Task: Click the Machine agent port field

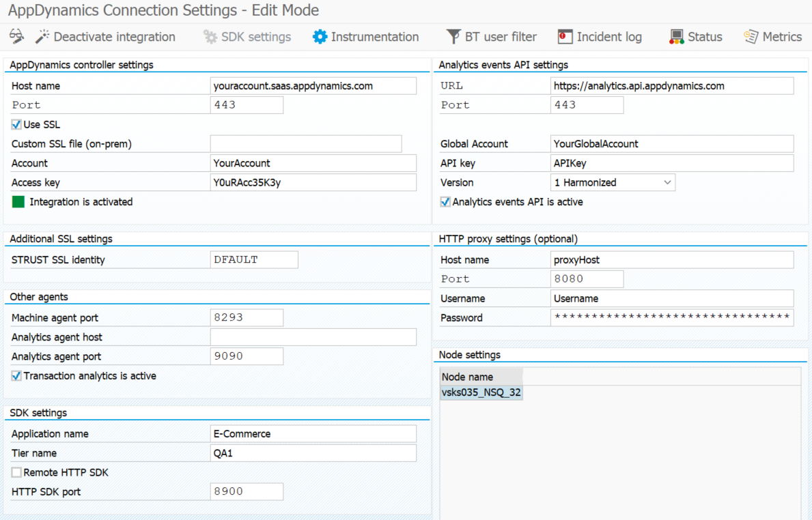Action: [x=247, y=318]
